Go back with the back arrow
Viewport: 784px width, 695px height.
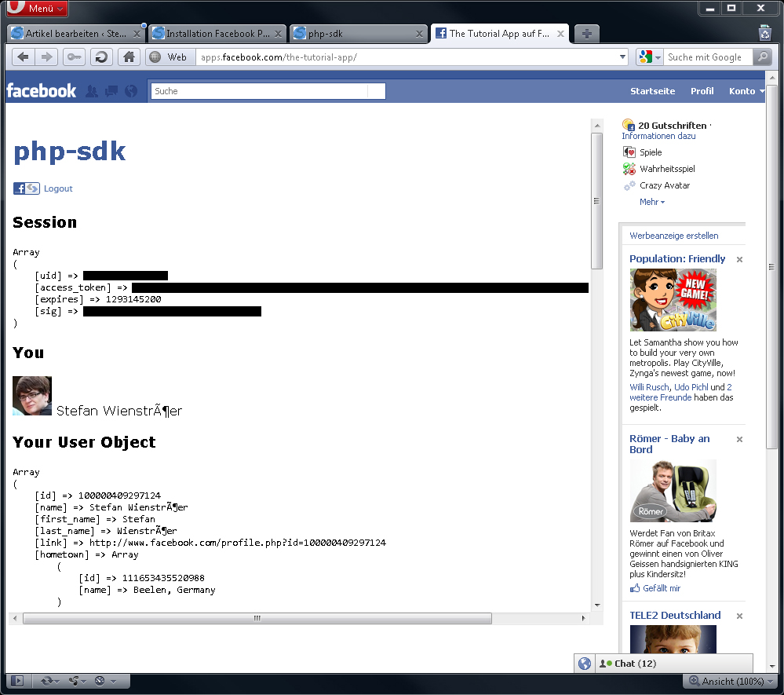pyautogui.click(x=24, y=57)
